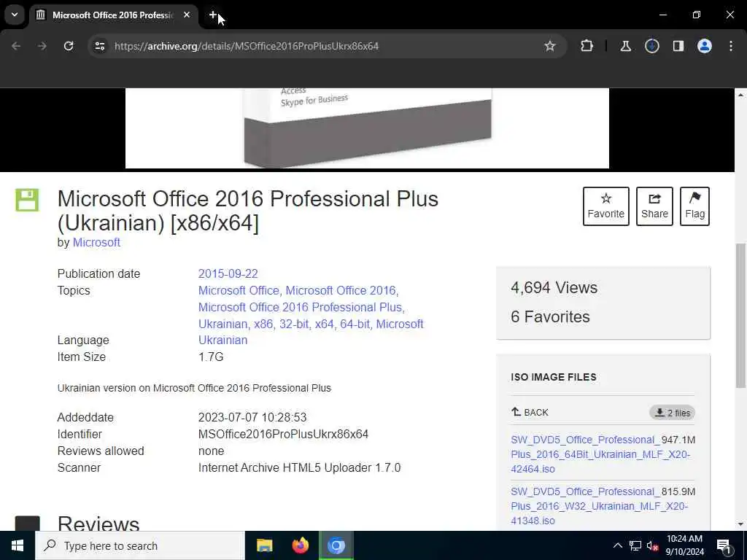Open the Extensions puzzle icon
This screenshot has height=560, width=747.
pyautogui.click(x=587, y=46)
